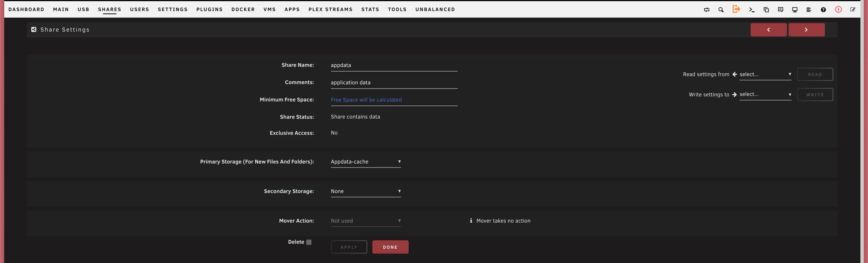Go to previous share with left arrow
868x263 pixels.
pyautogui.click(x=768, y=30)
